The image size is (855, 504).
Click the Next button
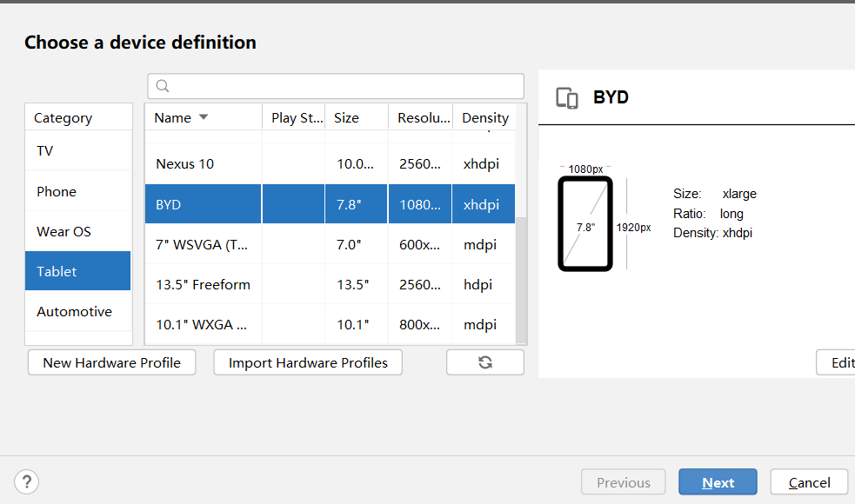(x=718, y=482)
